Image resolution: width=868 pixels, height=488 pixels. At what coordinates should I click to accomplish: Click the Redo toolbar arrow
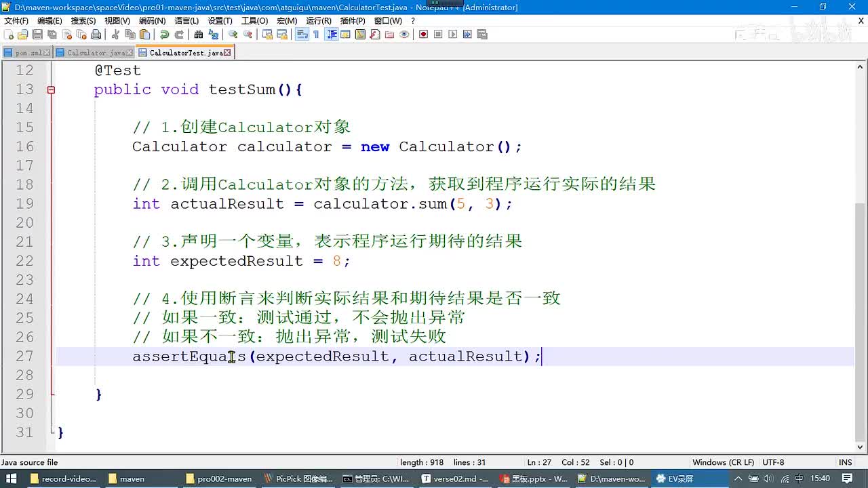(179, 35)
